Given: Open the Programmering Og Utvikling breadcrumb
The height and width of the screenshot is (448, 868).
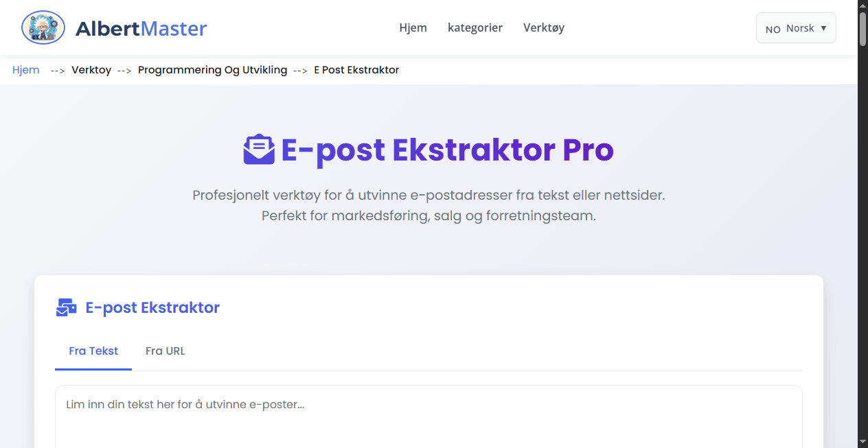Looking at the screenshot, I should (212, 69).
